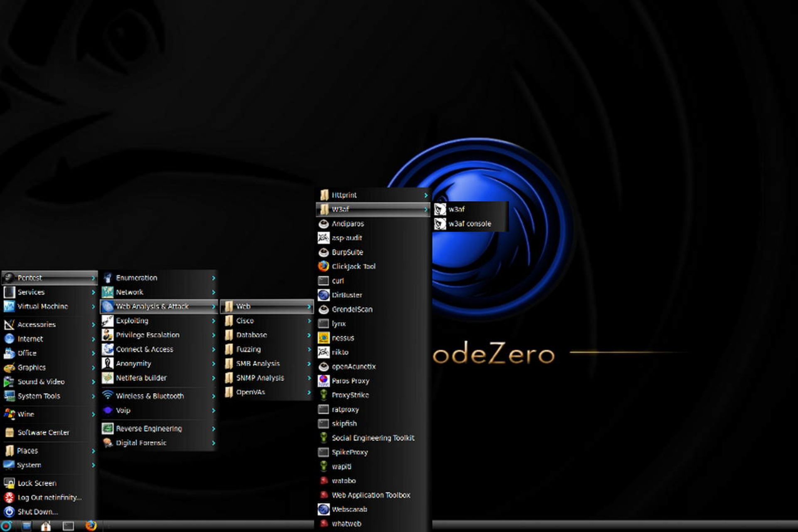Launch Web Application Toolbox
Image resolution: width=798 pixels, height=532 pixels.
pos(373,495)
